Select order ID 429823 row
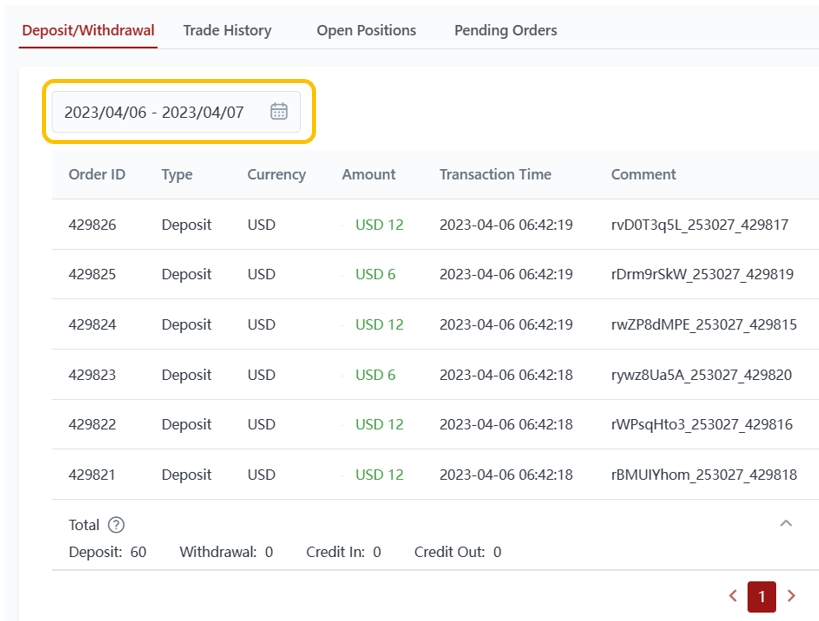The width and height of the screenshot is (819, 621). point(92,375)
